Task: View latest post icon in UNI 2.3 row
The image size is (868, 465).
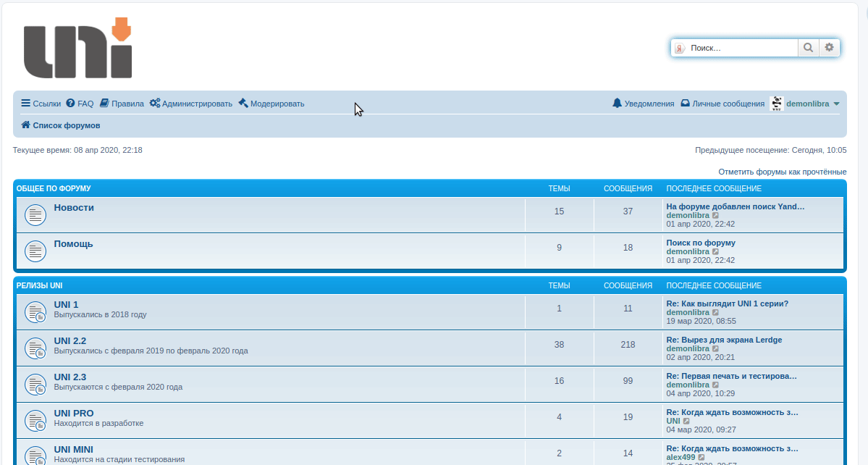Action: pos(715,385)
